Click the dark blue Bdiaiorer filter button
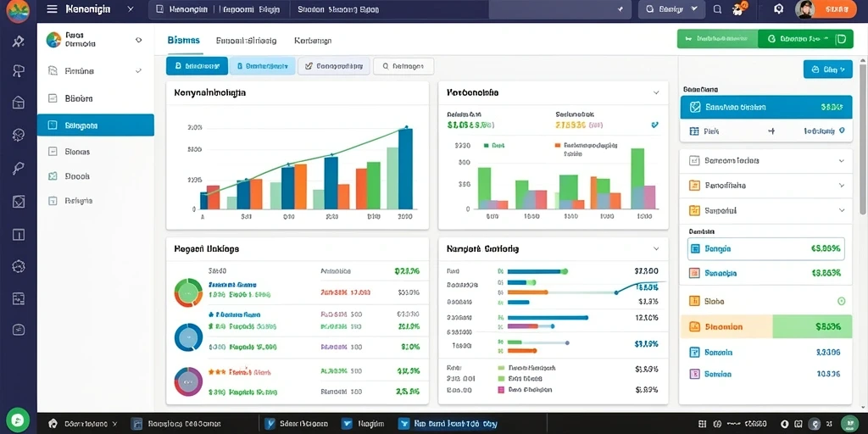868x434 pixels. pos(197,66)
